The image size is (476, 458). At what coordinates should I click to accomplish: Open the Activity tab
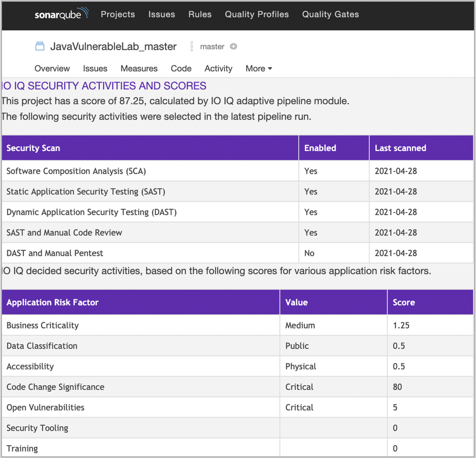coord(218,68)
